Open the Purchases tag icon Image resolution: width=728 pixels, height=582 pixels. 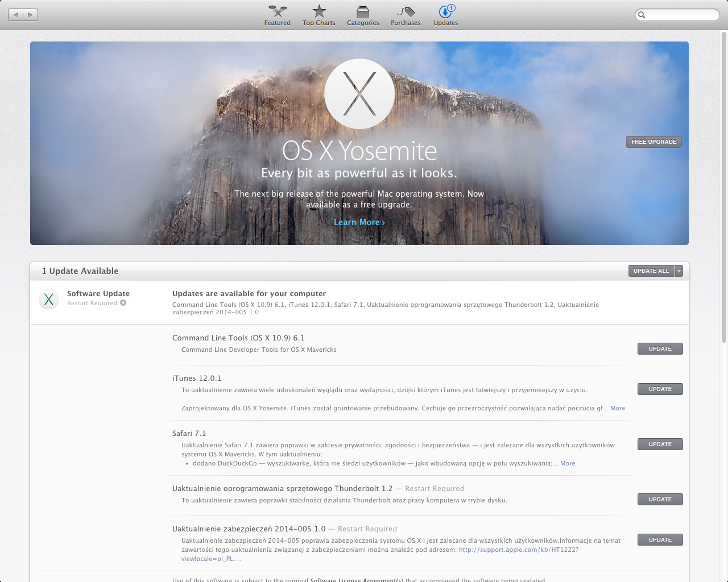406,11
